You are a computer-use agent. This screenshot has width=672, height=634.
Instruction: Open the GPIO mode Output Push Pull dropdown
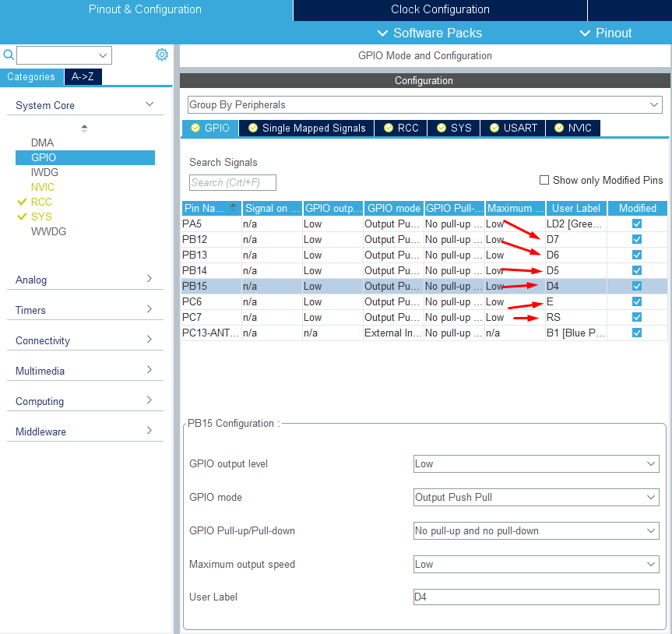[x=536, y=497]
